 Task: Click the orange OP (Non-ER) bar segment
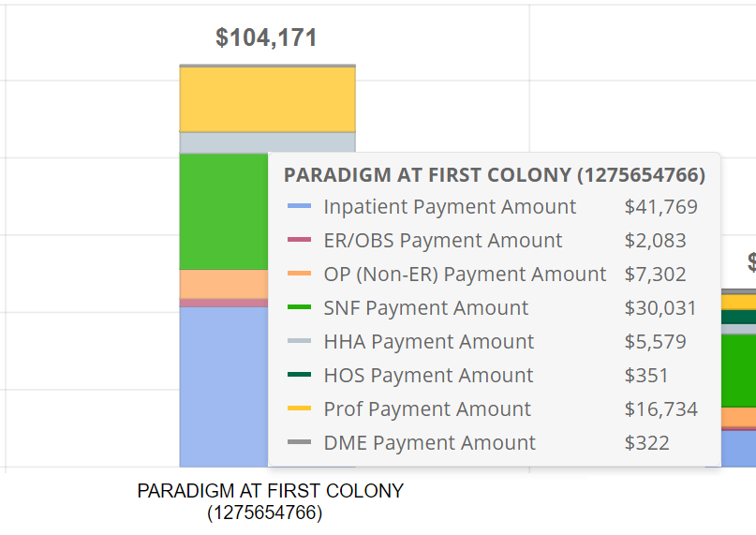pos(224,284)
